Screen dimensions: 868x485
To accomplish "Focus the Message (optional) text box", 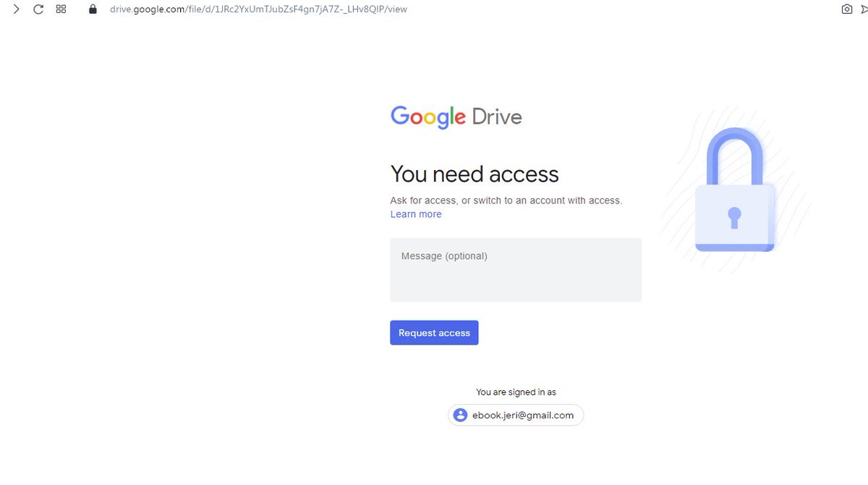I will point(516,270).
